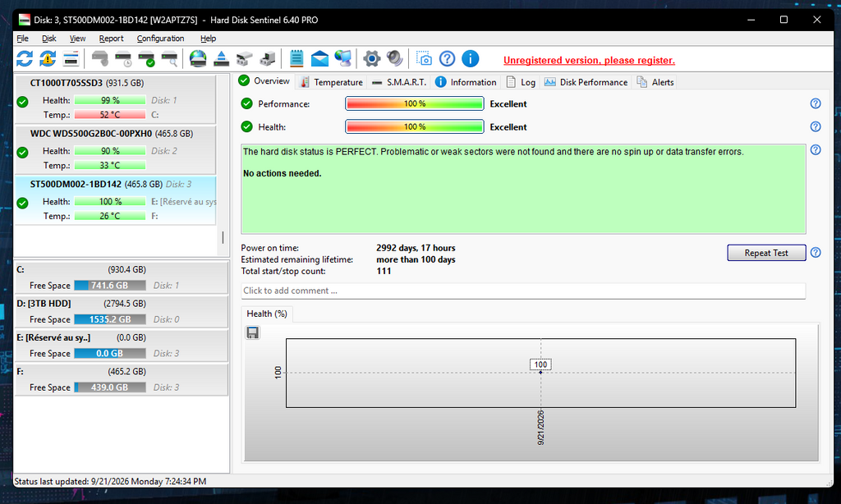This screenshot has width=841, height=504.
Task: Click the globe over disk icon
Action: coord(198,58)
